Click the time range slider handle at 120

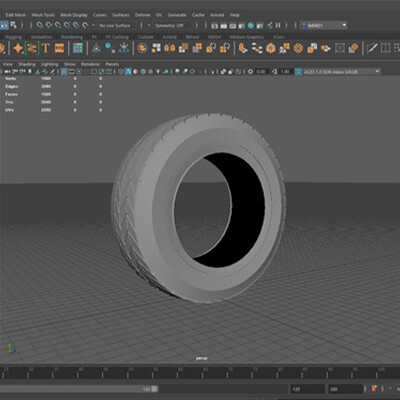pos(154,389)
